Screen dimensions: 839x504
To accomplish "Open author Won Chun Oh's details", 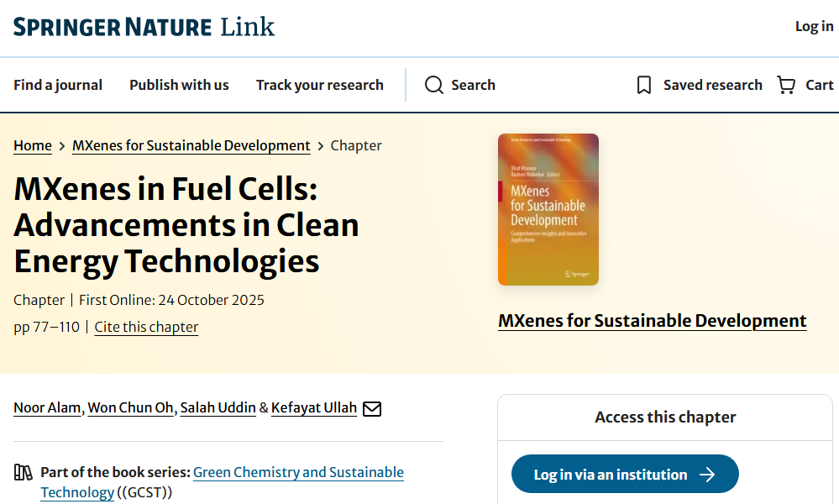I will tap(131, 407).
